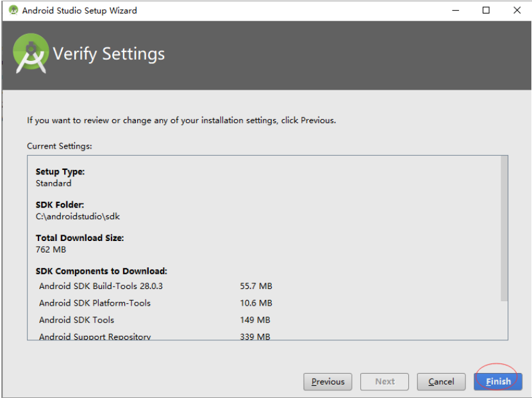532x398 pixels.
Task: Click the Finish button
Action: [x=498, y=382]
